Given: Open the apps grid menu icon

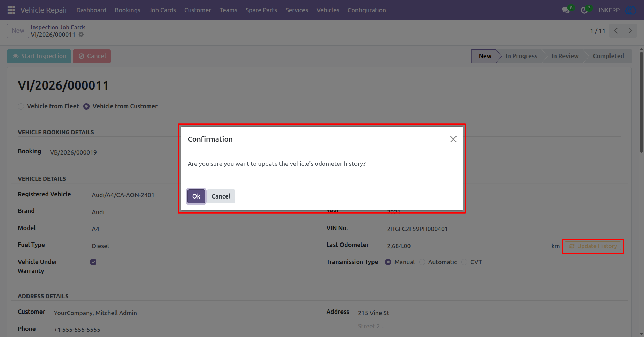Looking at the screenshot, I should point(11,10).
